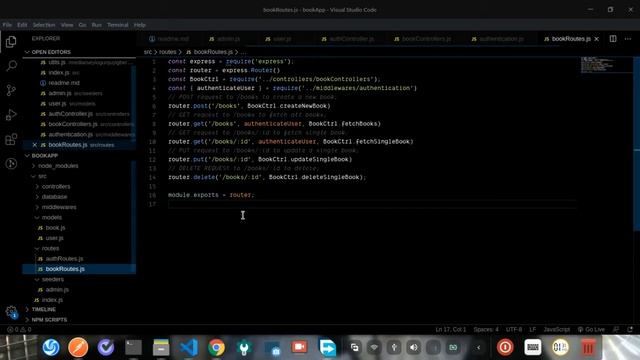The width and height of the screenshot is (640, 360).
Task: Click Spaces: 4 indentation setting
Action: 486,329
